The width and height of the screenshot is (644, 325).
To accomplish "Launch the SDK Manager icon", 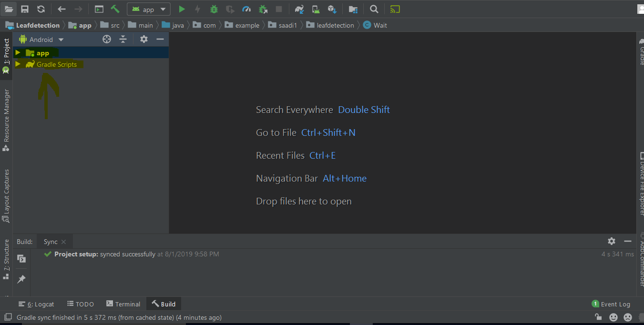I will tap(330, 9).
